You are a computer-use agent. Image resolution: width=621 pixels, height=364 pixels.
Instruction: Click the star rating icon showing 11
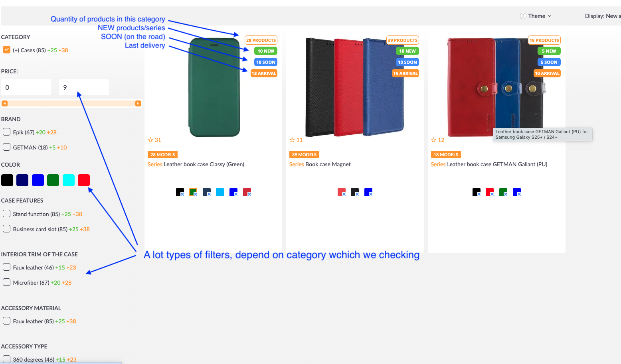tap(292, 140)
